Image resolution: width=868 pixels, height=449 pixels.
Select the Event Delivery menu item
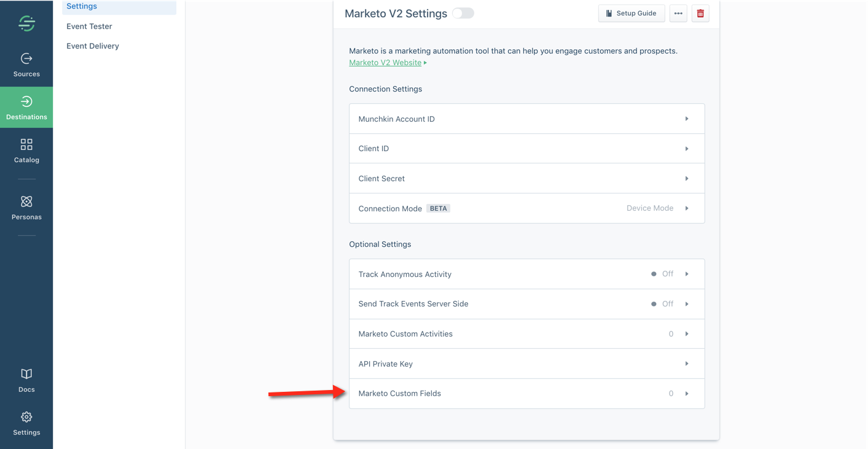pyautogui.click(x=93, y=46)
